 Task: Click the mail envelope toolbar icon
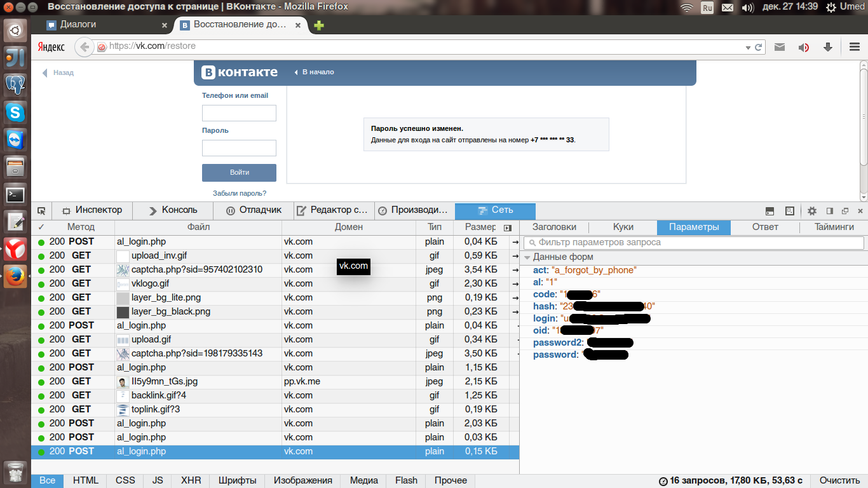[780, 46]
